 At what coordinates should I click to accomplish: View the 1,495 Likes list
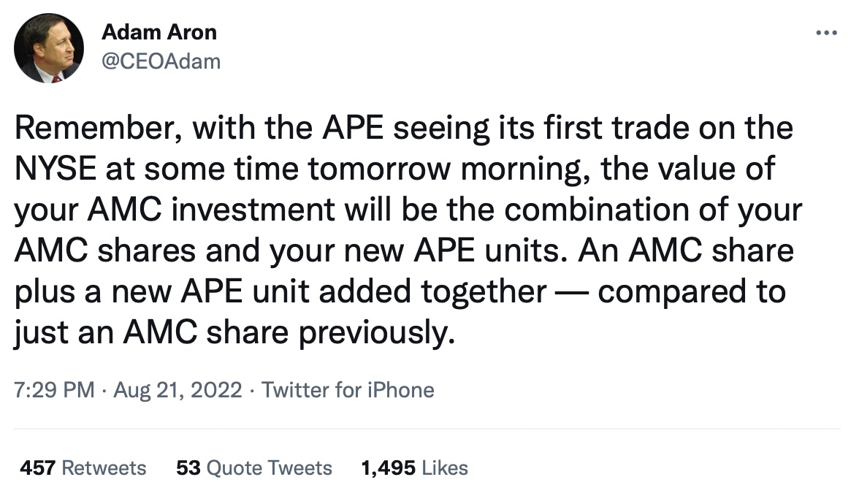[413, 468]
